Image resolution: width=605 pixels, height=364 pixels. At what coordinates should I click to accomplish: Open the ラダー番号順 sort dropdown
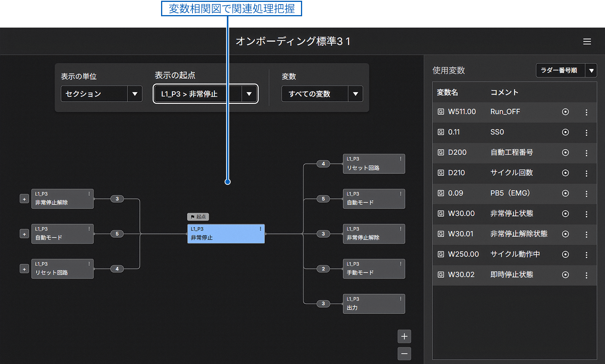[566, 70]
